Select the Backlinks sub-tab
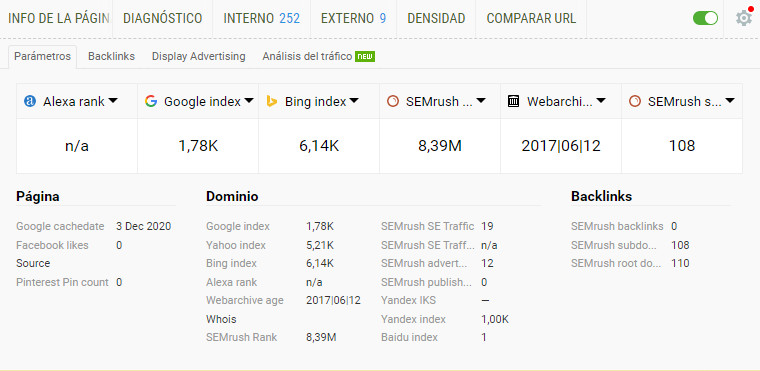This screenshot has width=760, height=371. click(x=111, y=56)
